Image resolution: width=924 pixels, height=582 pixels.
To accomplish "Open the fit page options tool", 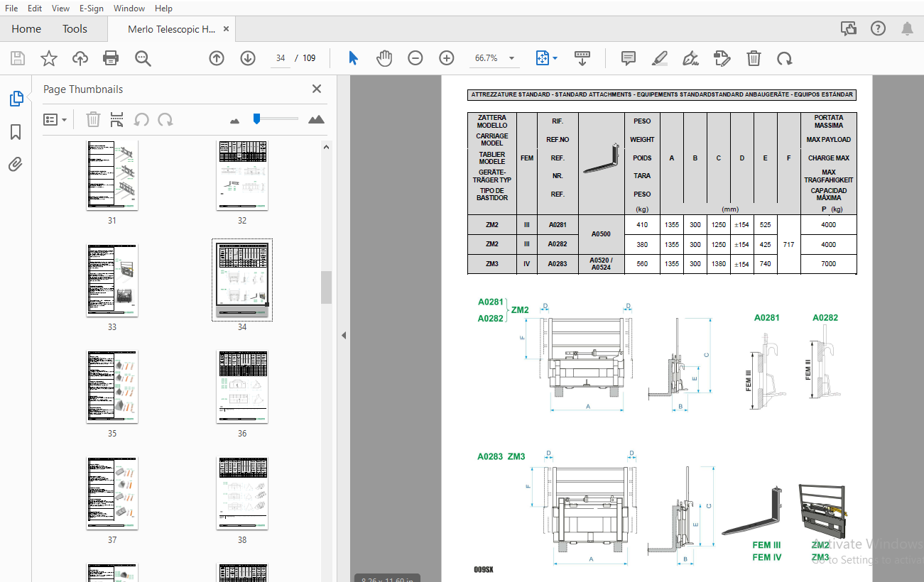I will pyautogui.click(x=546, y=58).
